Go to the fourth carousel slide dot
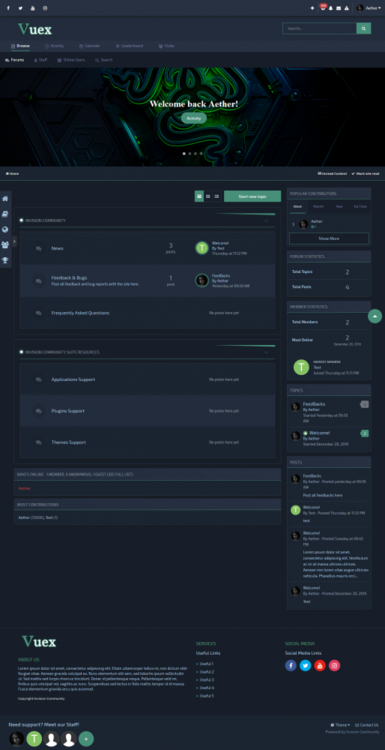Image resolution: width=385 pixels, height=750 pixels. click(201, 154)
